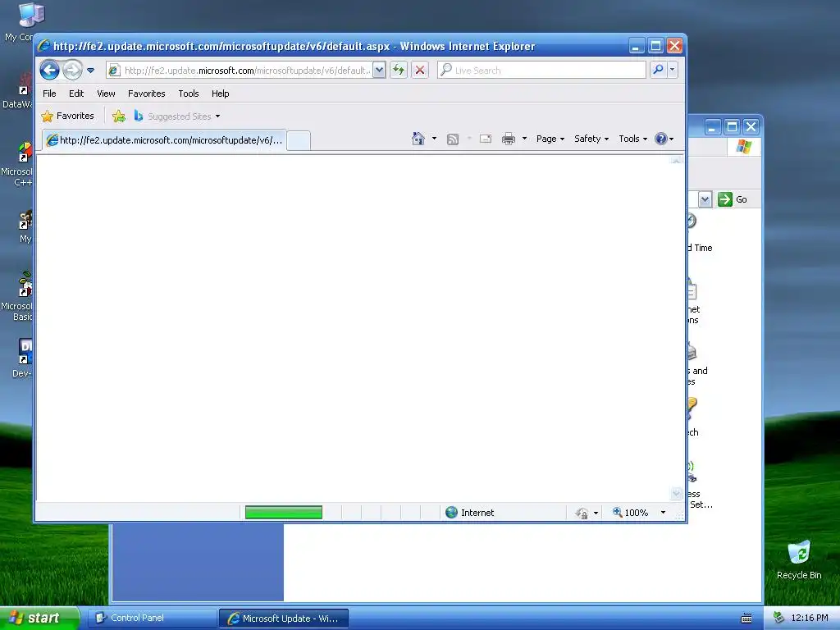Click the red Stop loading icon
The width and height of the screenshot is (840, 630).
[420, 71]
